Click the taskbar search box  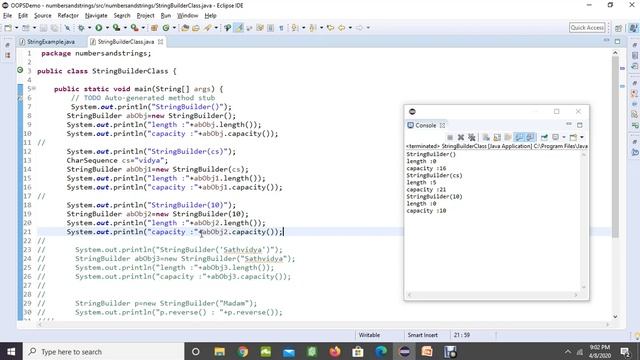pos(103,351)
